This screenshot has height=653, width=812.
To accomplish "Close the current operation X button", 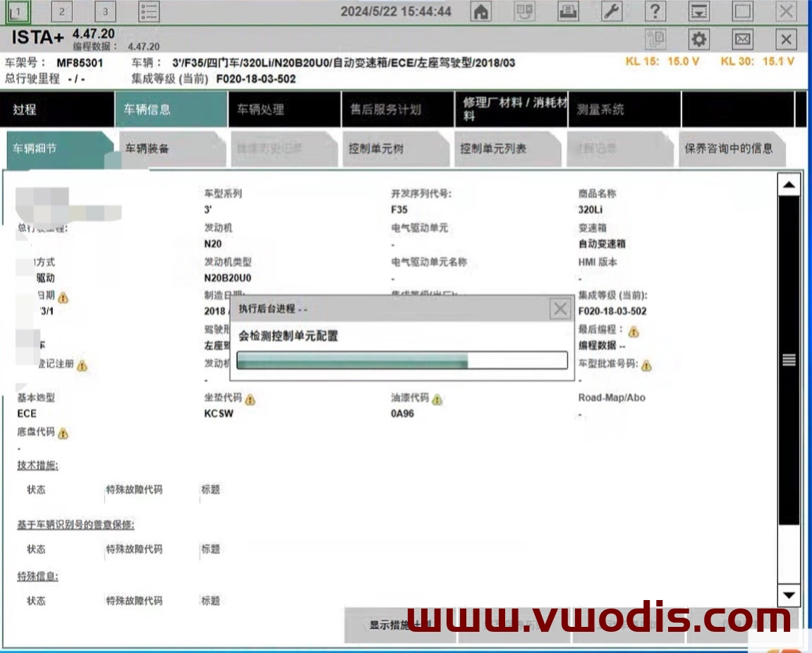I will click(786, 40).
